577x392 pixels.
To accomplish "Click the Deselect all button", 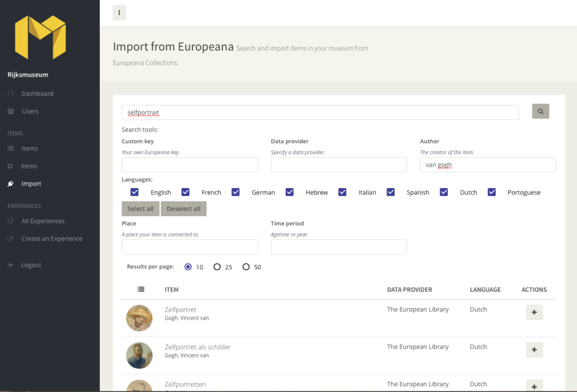I will point(184,209).
